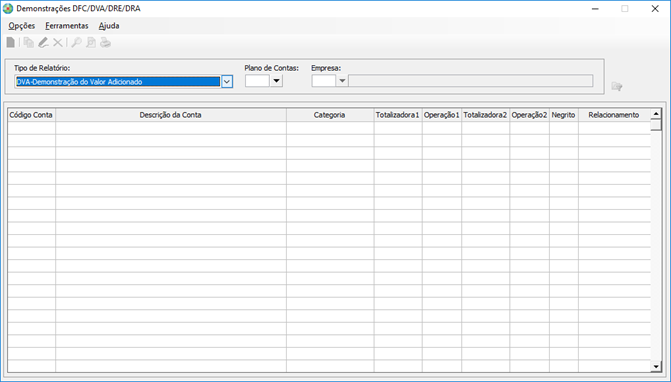
Task: Click the Descrição da Conta column header
Action: [171, 115]
